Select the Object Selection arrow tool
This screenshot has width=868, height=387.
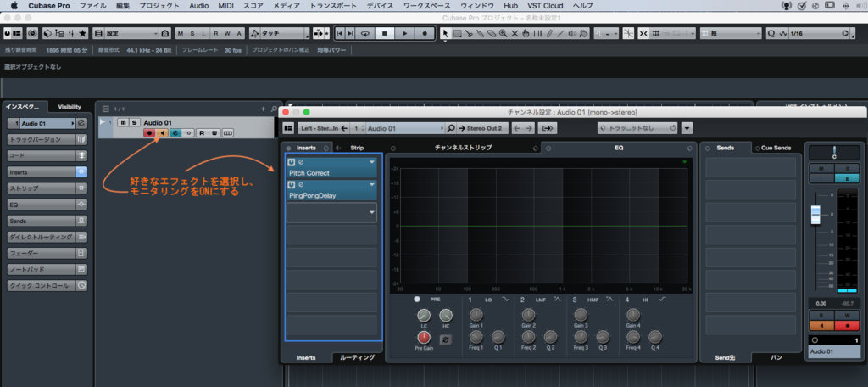pyautogui.click(x=446, y=33)
